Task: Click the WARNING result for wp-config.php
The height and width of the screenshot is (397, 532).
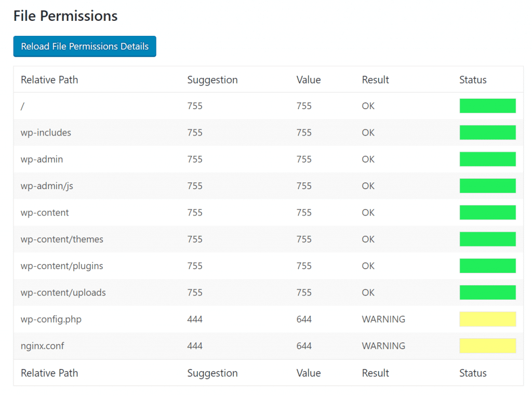Action: pyautogui.click(x=383, y=319)
